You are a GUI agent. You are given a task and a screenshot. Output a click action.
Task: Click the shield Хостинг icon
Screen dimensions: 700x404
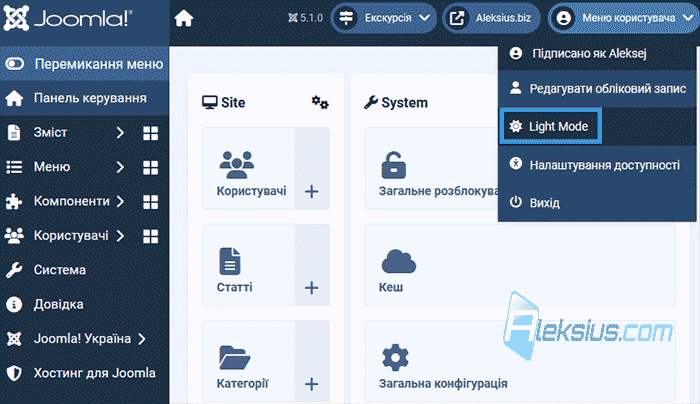click(x=14, y=373)
